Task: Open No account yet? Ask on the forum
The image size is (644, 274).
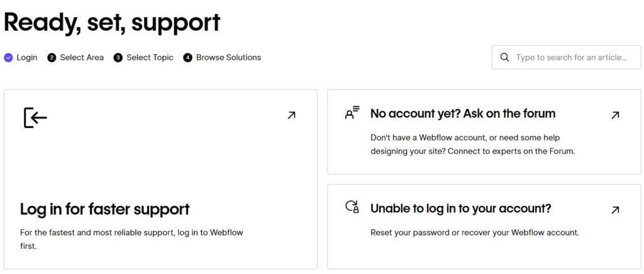Action: click(463, 113)
